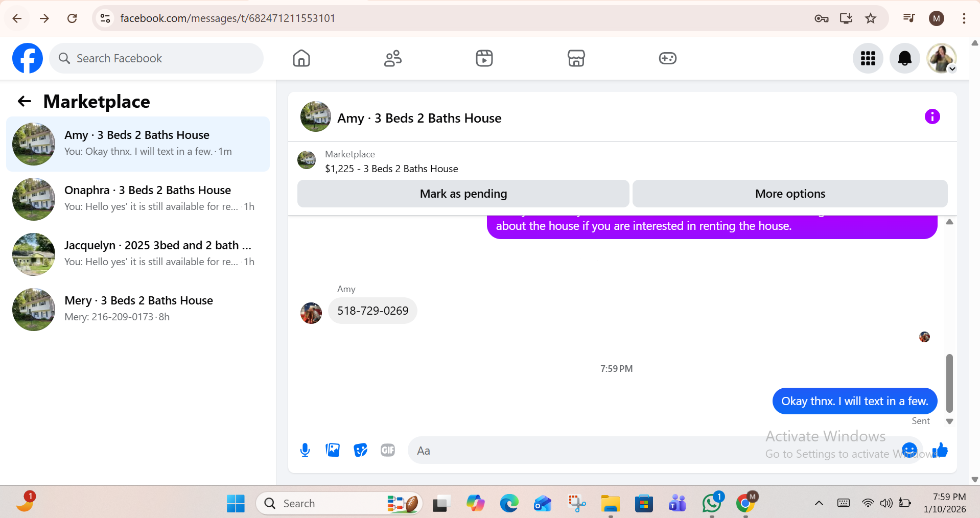Click Amy's phone number message
Image resolution: width=980 pixels, height=518 pixels.
tap(372, 311)
